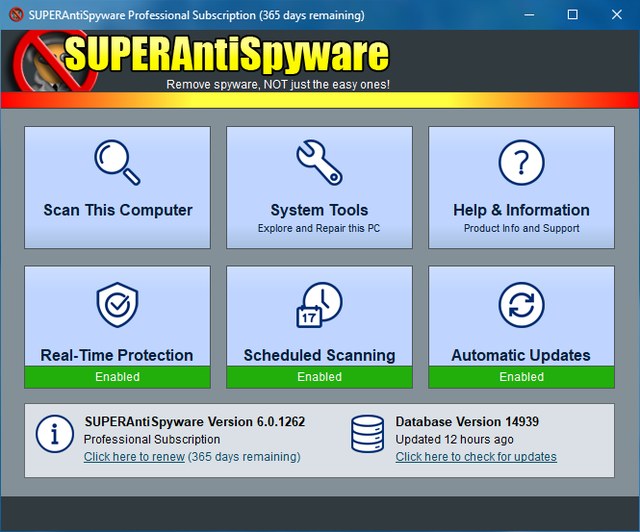The width and height of the screenshot is (640, 532).
Task: Open Scan This Computer
Action: point(117,210)
